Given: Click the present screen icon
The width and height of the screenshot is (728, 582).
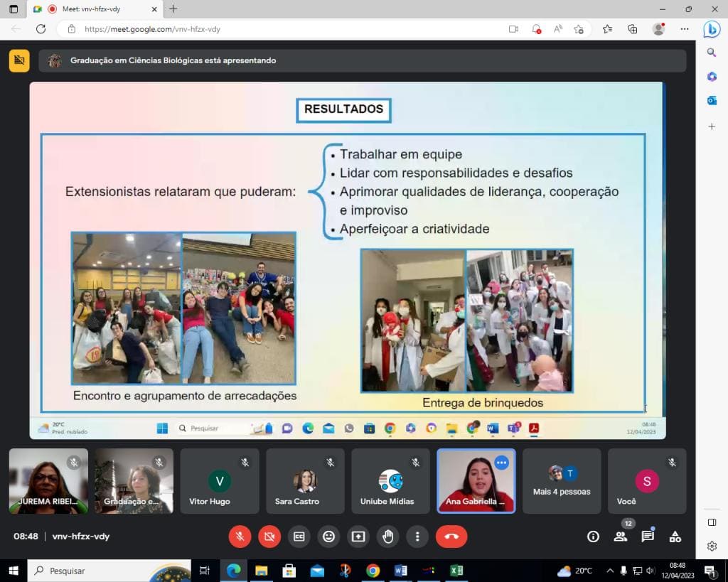Looking at the screenshot, I should (x=358, y=537).
